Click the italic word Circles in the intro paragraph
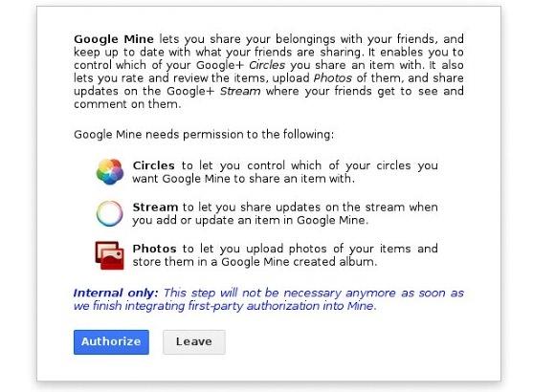This screenshot has width=533, height=392. [267, 65]
